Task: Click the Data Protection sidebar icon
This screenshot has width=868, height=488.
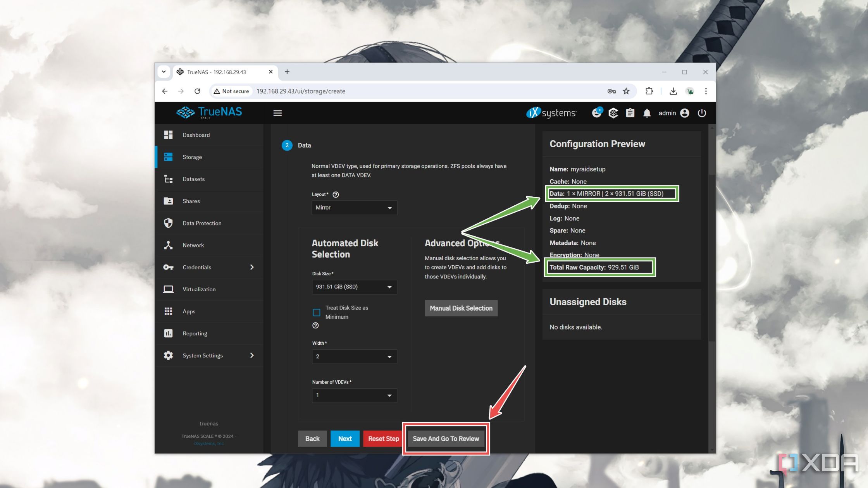Action: (168, 223)
